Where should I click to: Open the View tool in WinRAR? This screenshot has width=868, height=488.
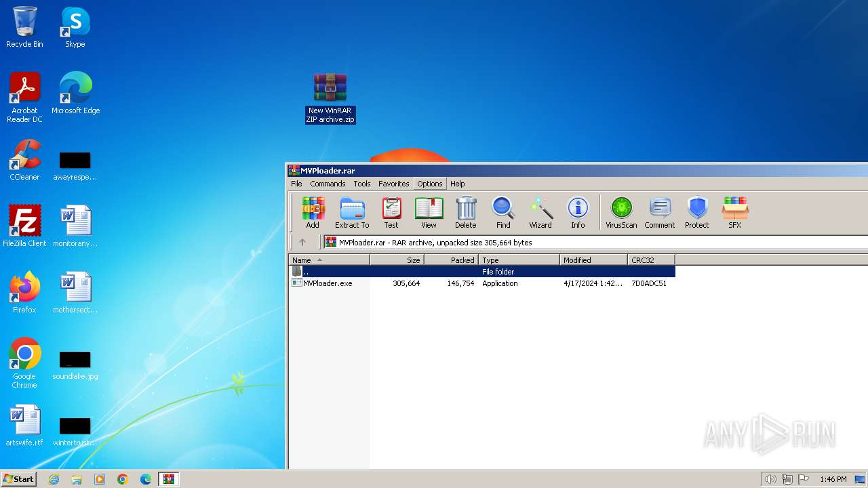tap(429, 213)
